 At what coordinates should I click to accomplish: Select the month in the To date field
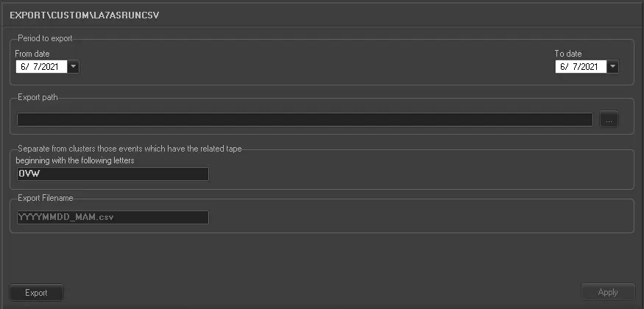tap(563, 67)
